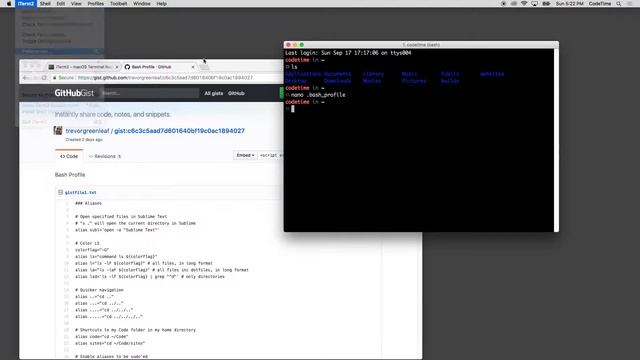Image resolution: width=640 pixels, height=360 pixels.
Task: Click the AirPlay display icon in menu bar
Action: pyautogui.click(x=534, y=4)
